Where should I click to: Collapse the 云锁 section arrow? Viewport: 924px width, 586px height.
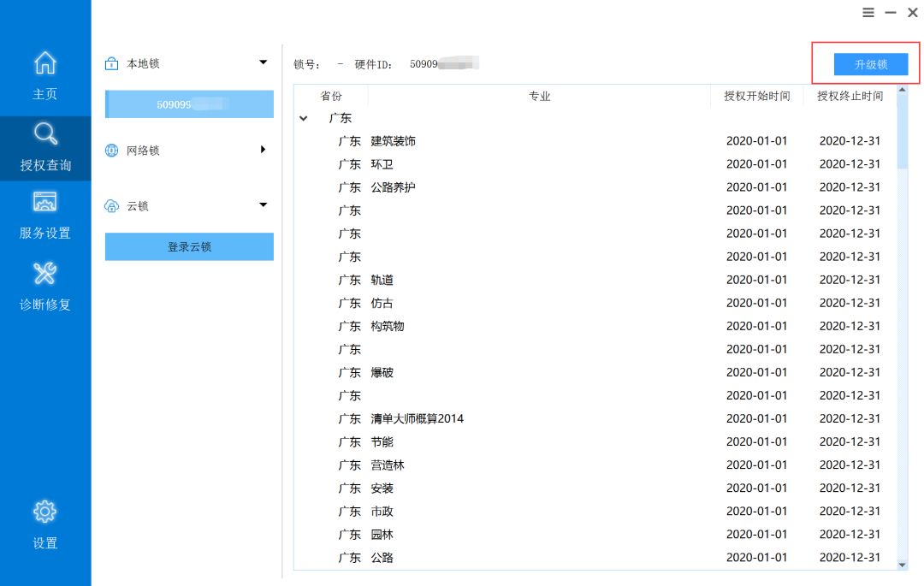[x=264, y=205]
